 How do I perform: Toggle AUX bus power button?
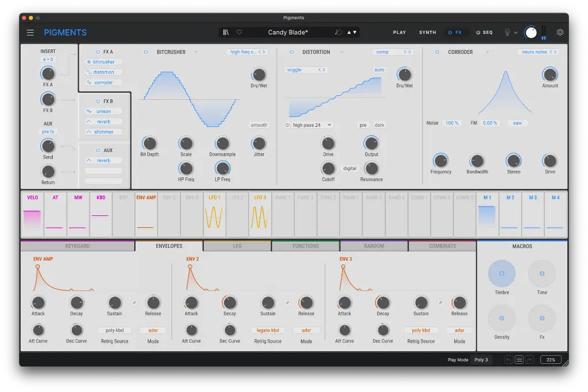click(x=98, y=150)
